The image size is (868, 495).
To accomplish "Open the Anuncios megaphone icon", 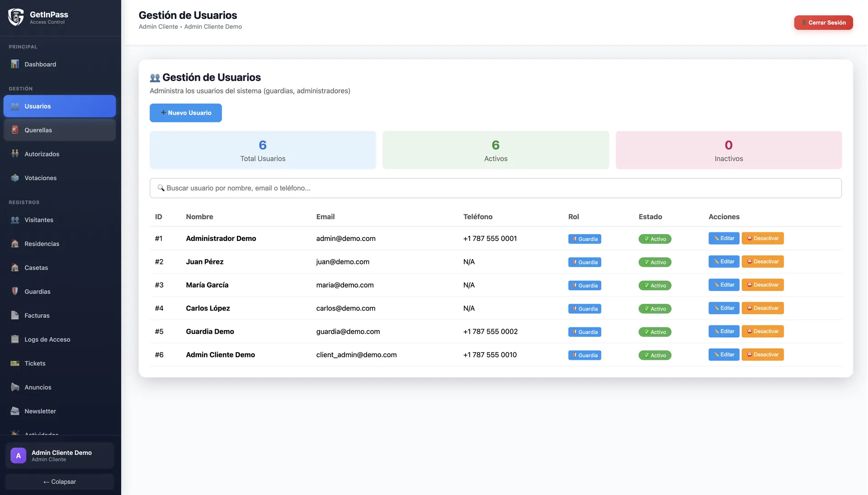I will click(15, 387).
